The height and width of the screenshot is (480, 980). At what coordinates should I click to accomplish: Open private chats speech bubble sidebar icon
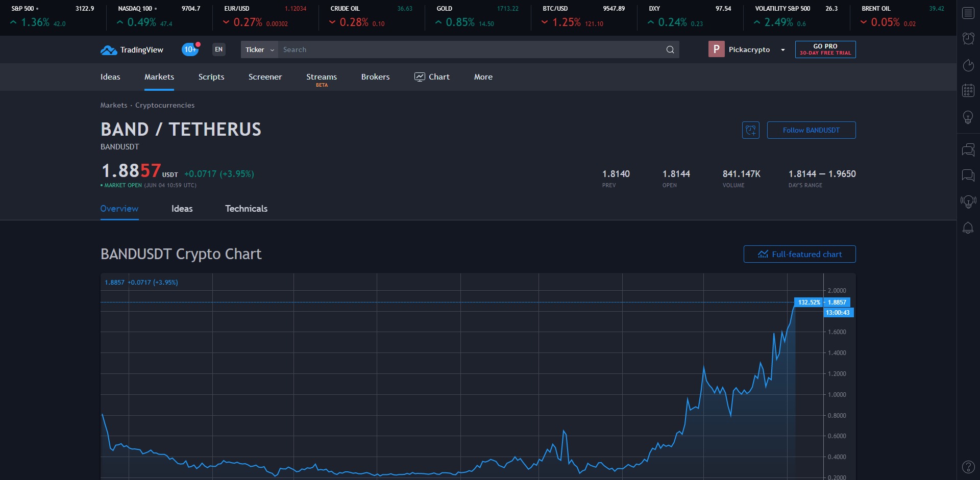tap(968, 175)
